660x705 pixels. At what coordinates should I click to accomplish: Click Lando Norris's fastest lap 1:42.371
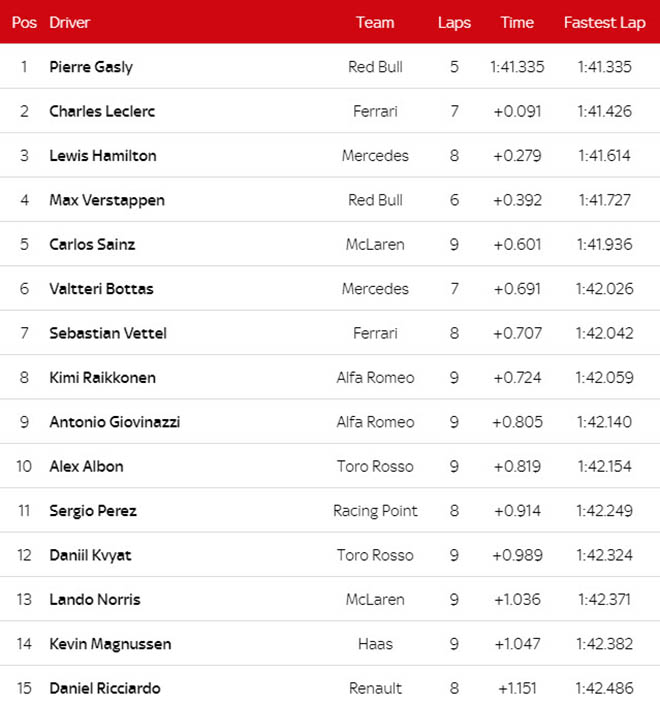(604, 600)
